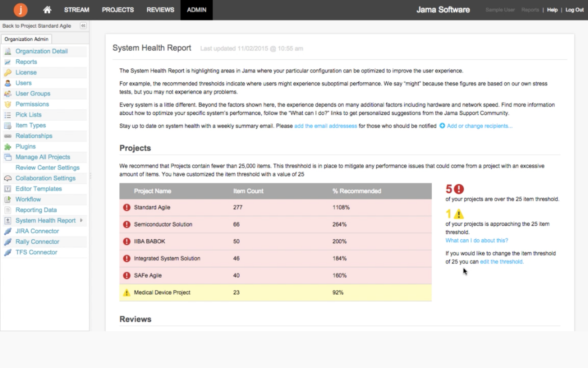Click Back to Project Standard Agile
This screenshot has height=368, width=588.
pyautogui.click(x=37, y=26)
